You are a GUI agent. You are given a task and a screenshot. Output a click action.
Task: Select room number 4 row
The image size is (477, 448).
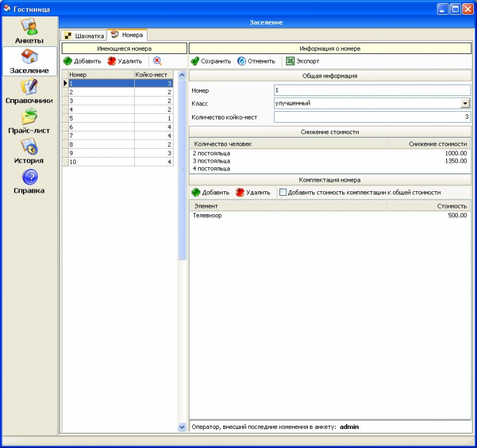(x=118, y=109)
